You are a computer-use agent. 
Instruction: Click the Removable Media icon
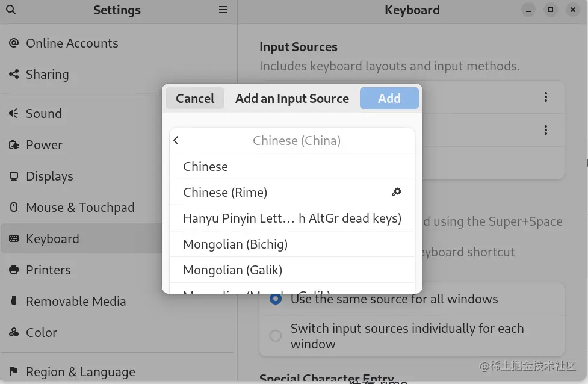coord(14,302)
